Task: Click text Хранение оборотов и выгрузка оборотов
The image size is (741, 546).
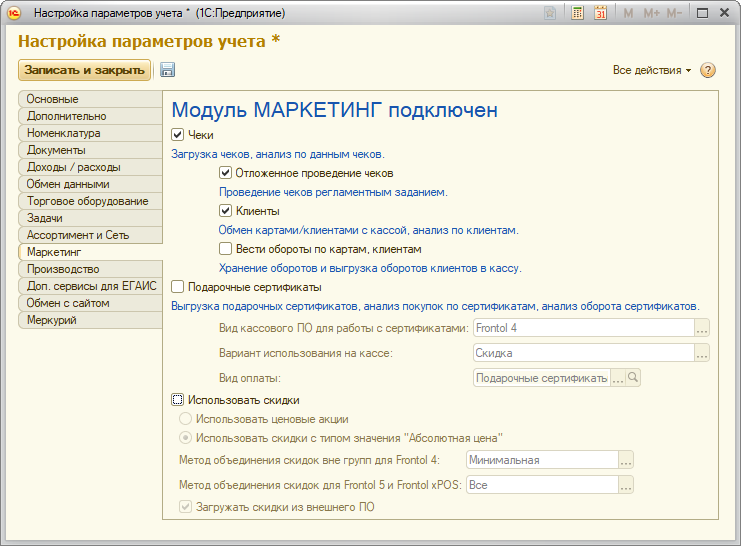Action: click(370, 268)
